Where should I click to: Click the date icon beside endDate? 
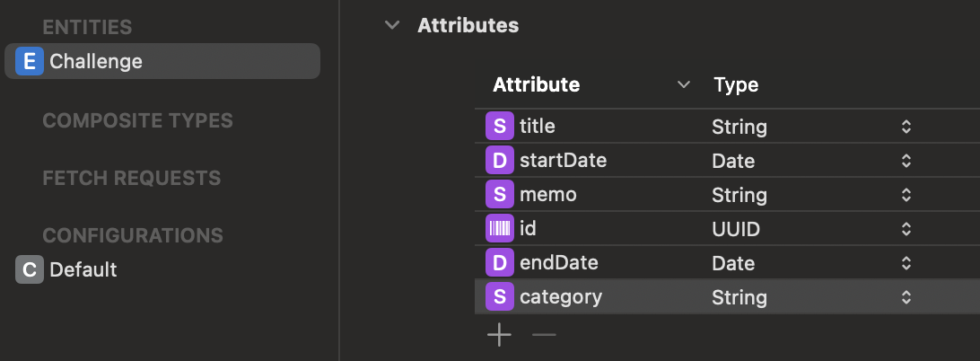(x=499, y=263)
